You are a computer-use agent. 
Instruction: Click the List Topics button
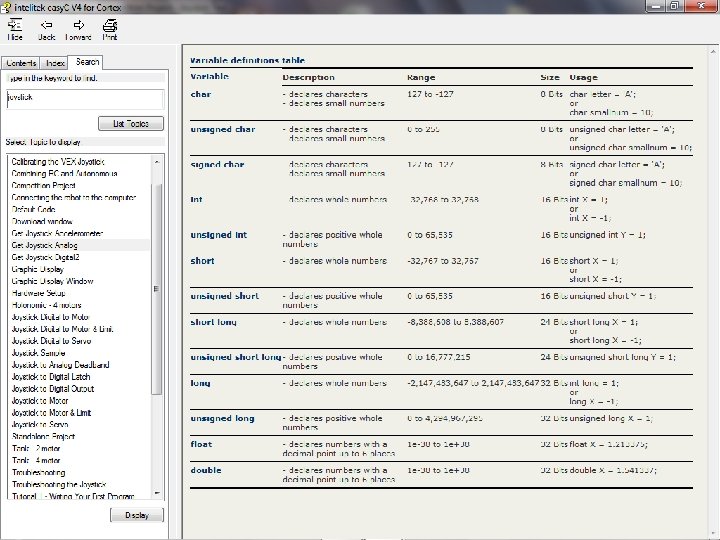point(131,124)
